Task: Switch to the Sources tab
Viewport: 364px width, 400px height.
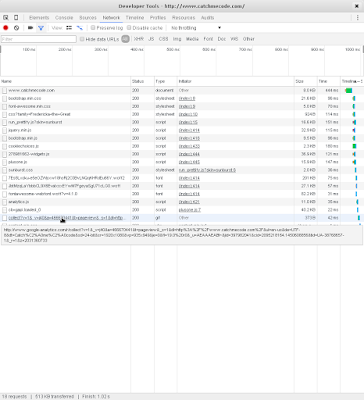Action: tap(88, 18)
